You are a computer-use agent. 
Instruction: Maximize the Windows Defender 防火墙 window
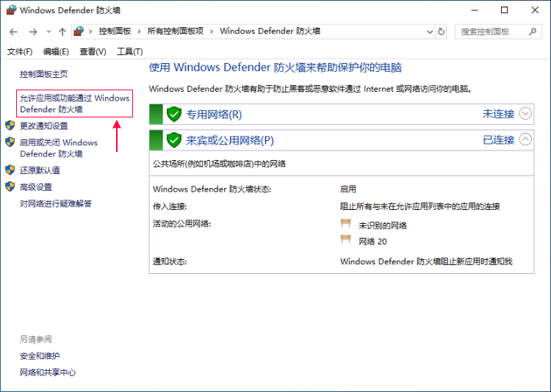coord(504,10)
